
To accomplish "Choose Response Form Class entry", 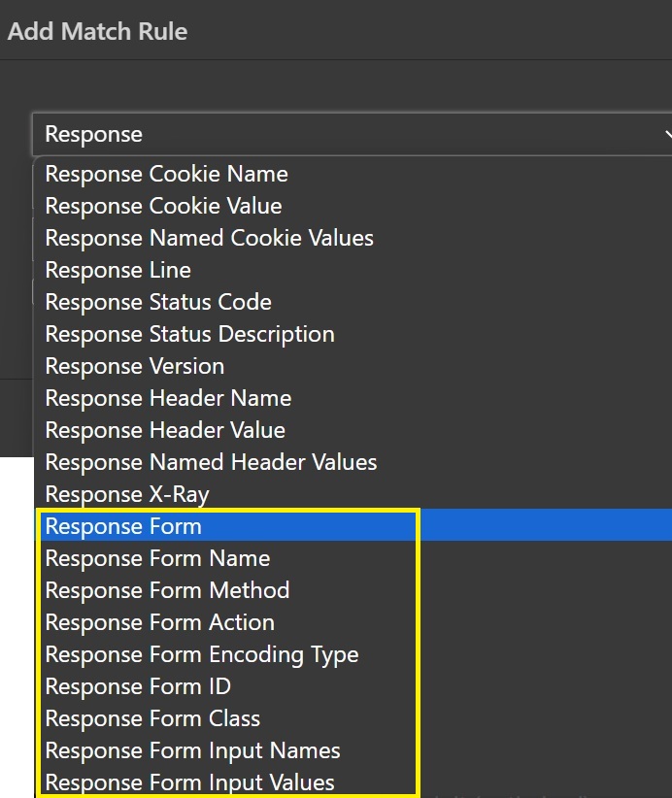I will click(x=152, y=719).
